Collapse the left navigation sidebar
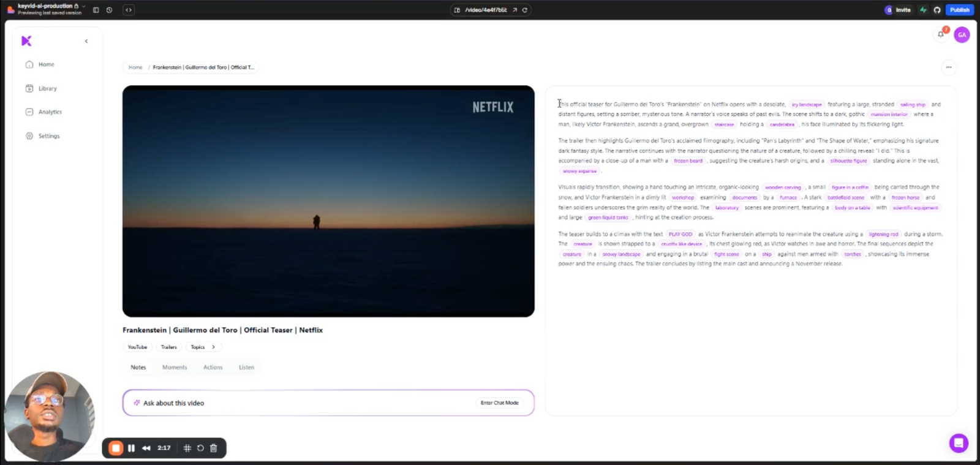This screenshot has height=465, width=980. click(86, 41)
